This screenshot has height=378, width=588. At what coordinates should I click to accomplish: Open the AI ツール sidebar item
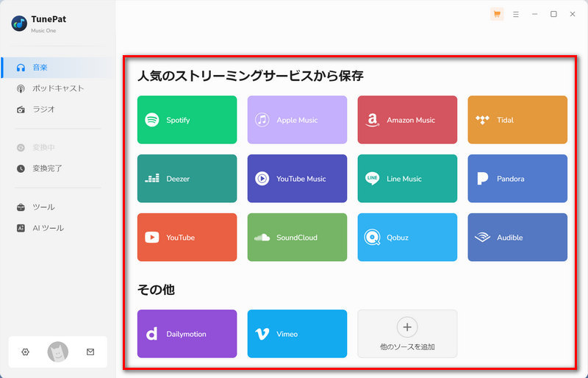tap(58, 228)
